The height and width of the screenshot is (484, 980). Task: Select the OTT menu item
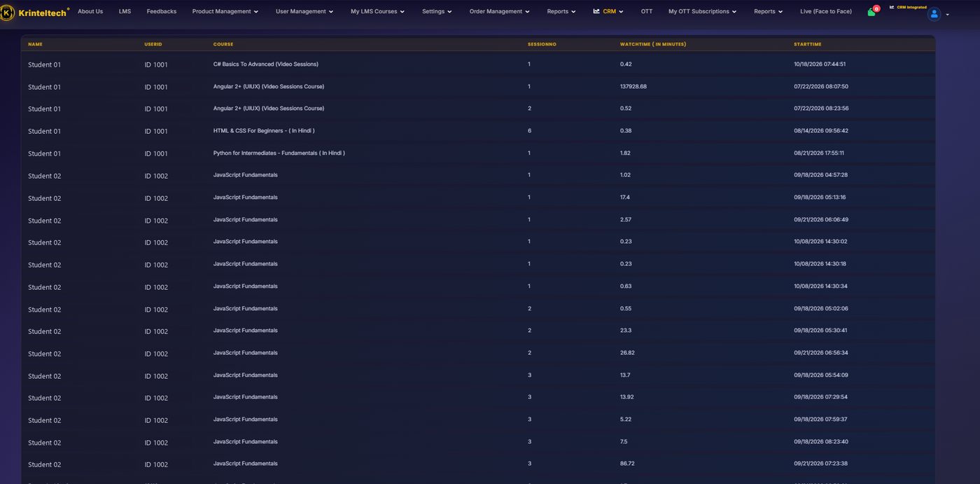tap(647, 12)
